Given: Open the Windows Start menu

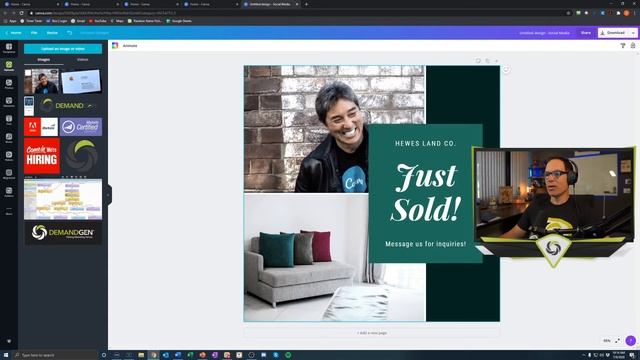Looking at the screenshot, I should pos(6,355).
